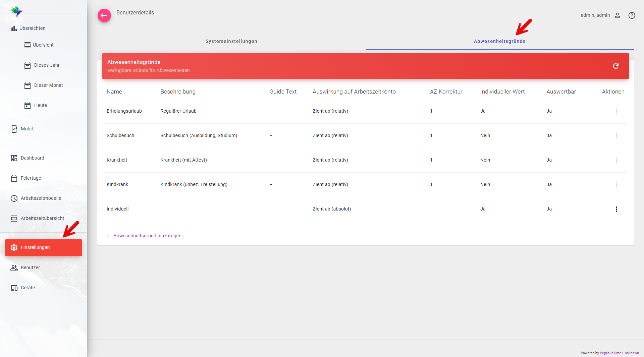Open Arbeitszeitmodelle via clock icon

[14, 198]
